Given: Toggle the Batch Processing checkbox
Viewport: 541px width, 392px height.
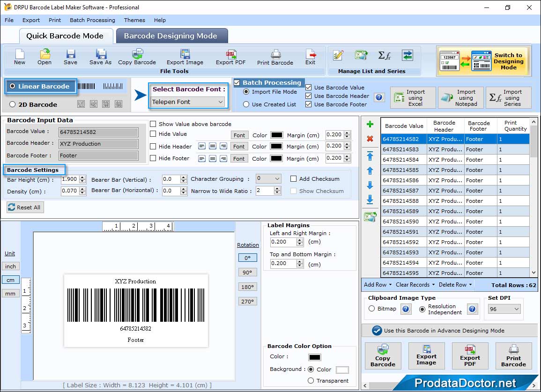Looking at the screenshot, I should (237, 82).
